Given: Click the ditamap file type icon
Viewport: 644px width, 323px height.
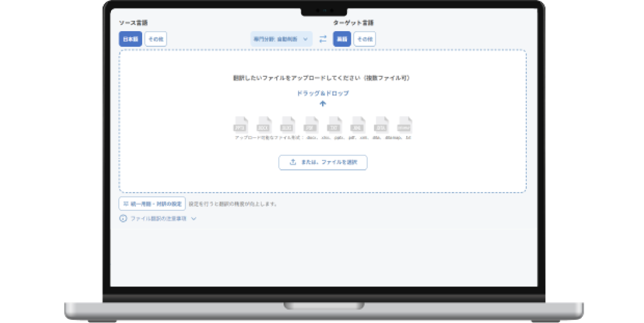Looking at the screenshot, I should pyautogui.click(x=405, y=125).
